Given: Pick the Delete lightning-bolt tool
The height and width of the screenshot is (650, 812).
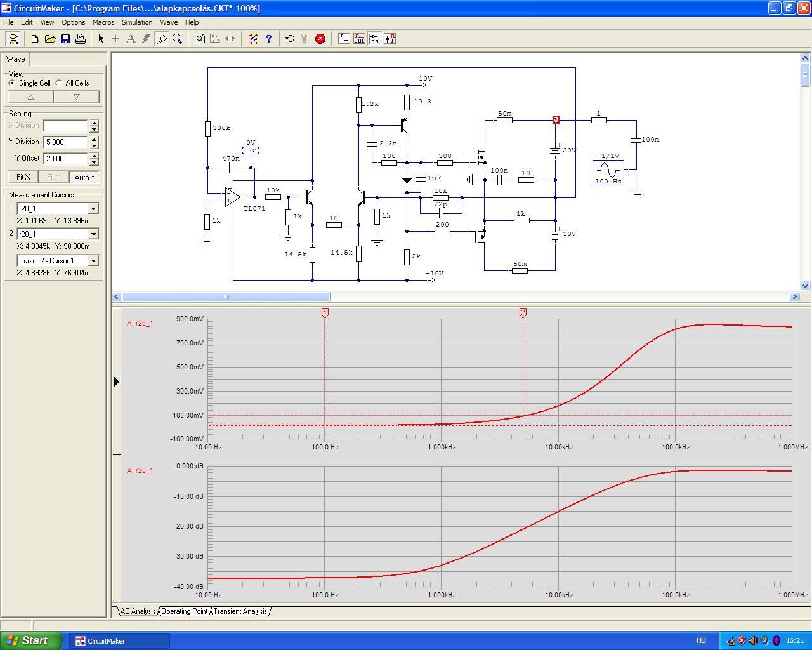Looking at the screenshot, I should coord(146,39).
